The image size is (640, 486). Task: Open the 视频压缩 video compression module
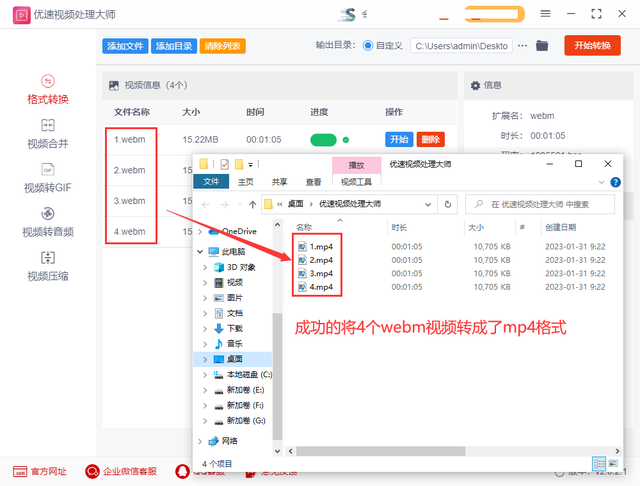pyautogui.click(x=48, y=267)
